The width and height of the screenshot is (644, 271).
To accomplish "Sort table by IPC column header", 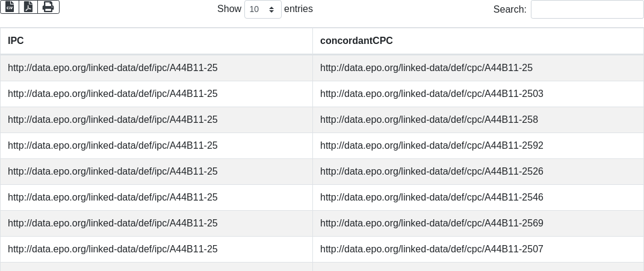I will (x=156, y=41).
